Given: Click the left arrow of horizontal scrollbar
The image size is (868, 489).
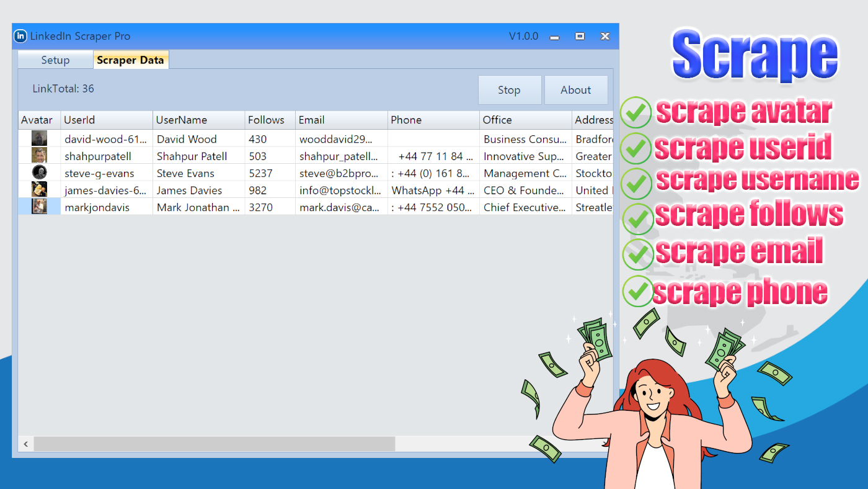Looking at the screenshot, I should coord(26,444).
